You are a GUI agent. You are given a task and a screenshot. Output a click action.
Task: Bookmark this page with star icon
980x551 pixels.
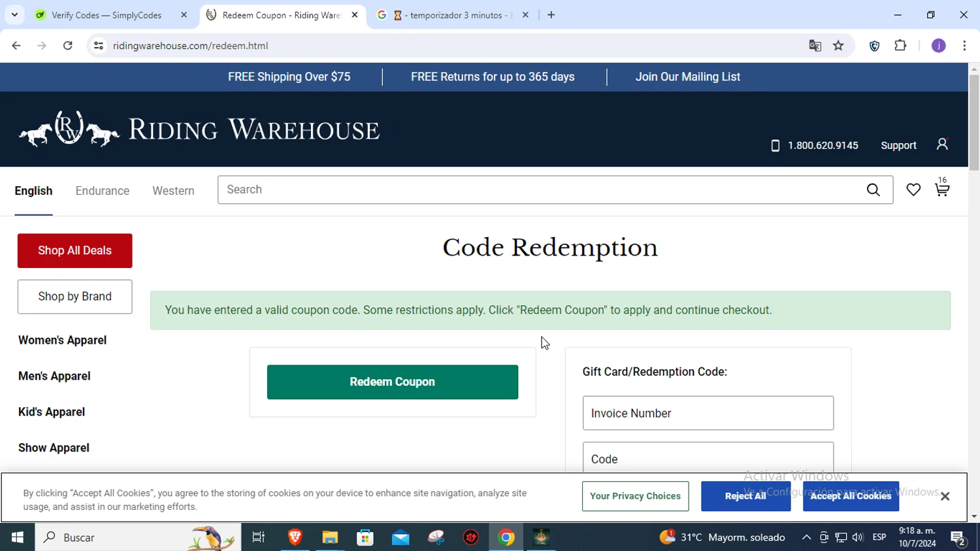[839, 46]
